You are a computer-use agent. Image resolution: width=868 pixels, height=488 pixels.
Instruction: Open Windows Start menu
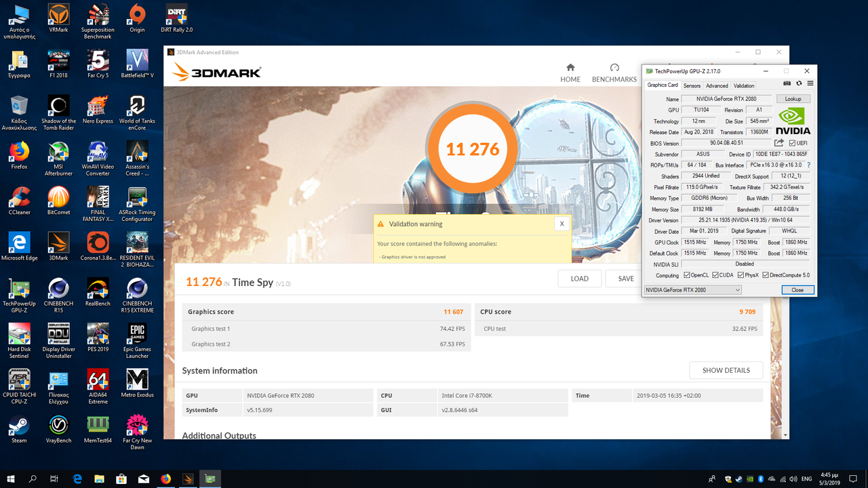[x=12, y=479]
